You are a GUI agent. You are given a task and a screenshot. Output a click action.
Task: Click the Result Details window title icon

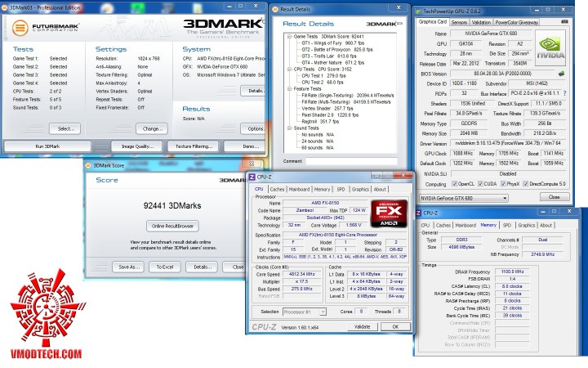276,9
